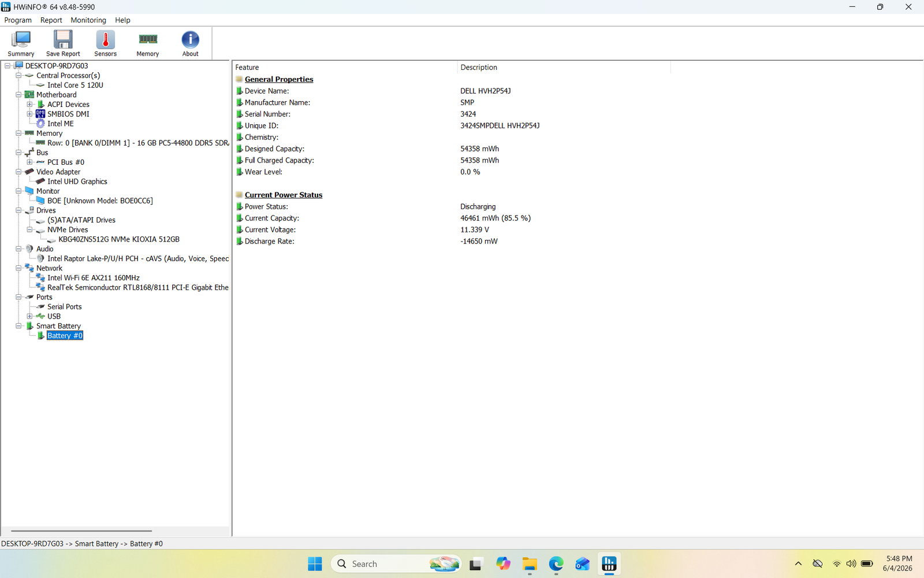Screen dimensions: 924x578
Task: Select Intel Raptor Lake audio device
Action: [x=138, y=258]
